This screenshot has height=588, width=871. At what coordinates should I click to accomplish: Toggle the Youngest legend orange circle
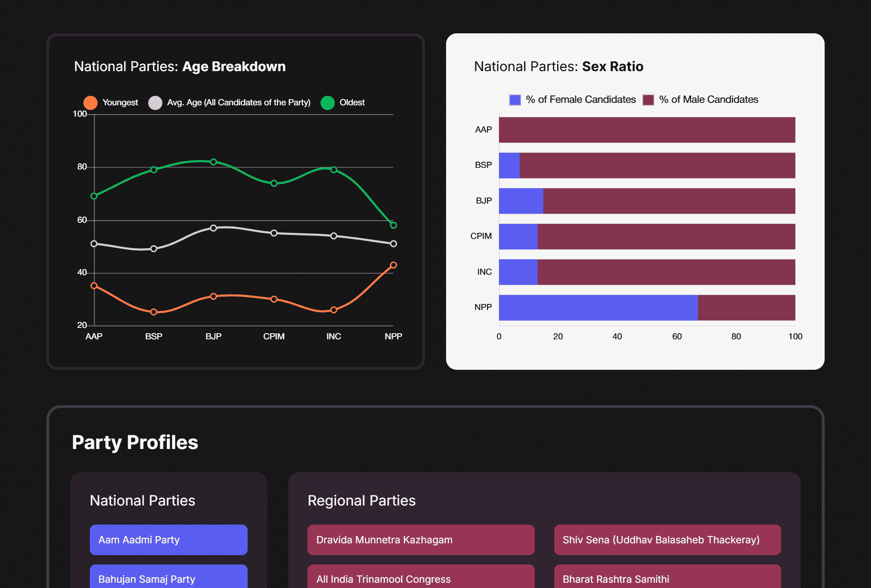90,103
